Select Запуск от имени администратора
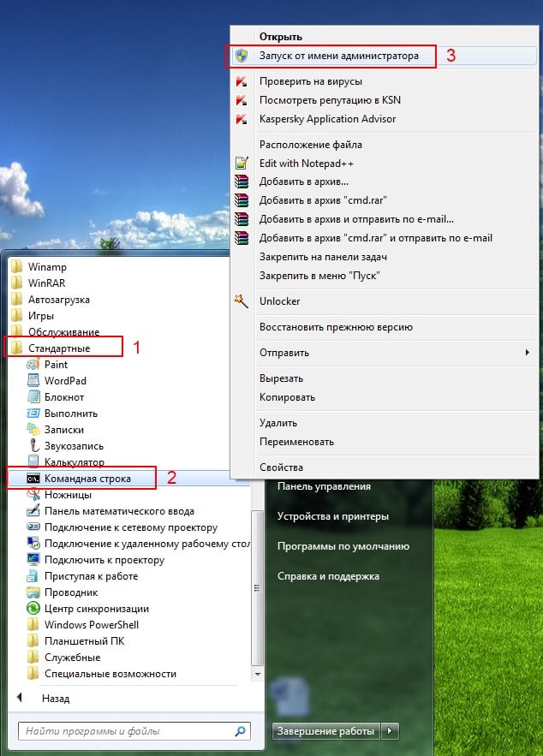 click(x=338, y=56)
